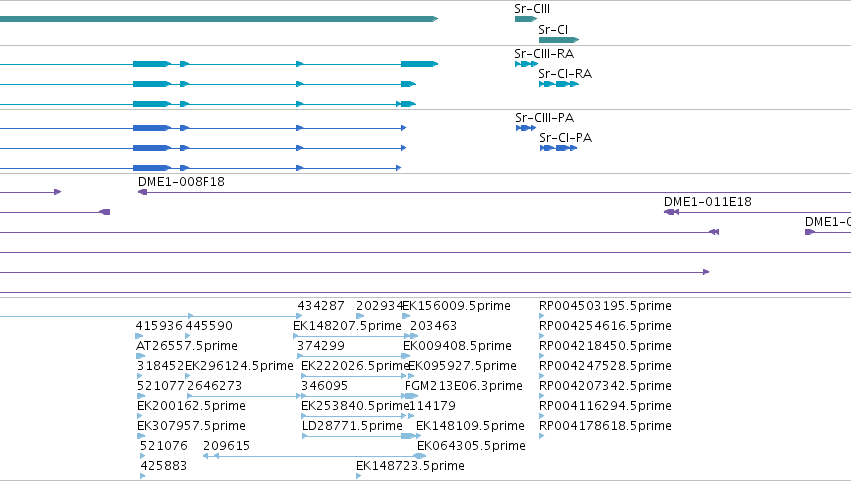
Task: Click EK148207.5prime label
Action: [347, 326]
